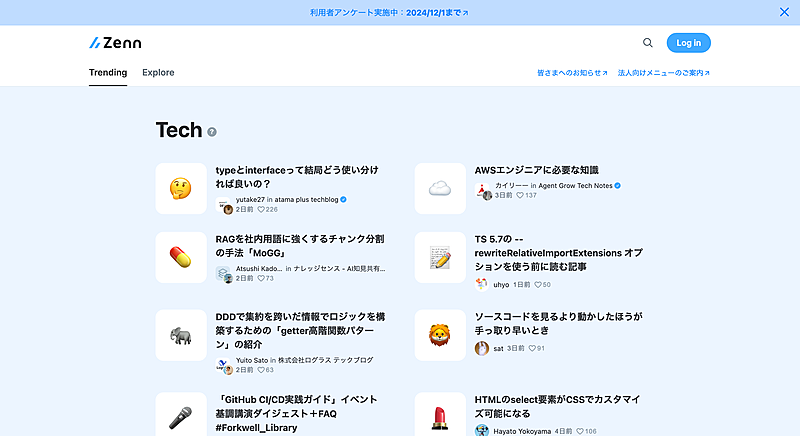Click the Zenn logo

pos(115,43)
